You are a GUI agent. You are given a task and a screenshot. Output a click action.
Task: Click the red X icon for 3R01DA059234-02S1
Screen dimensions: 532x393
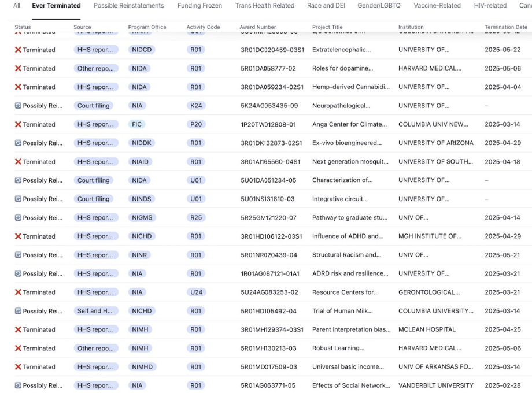pyautogui.click(x=18, y=87)
